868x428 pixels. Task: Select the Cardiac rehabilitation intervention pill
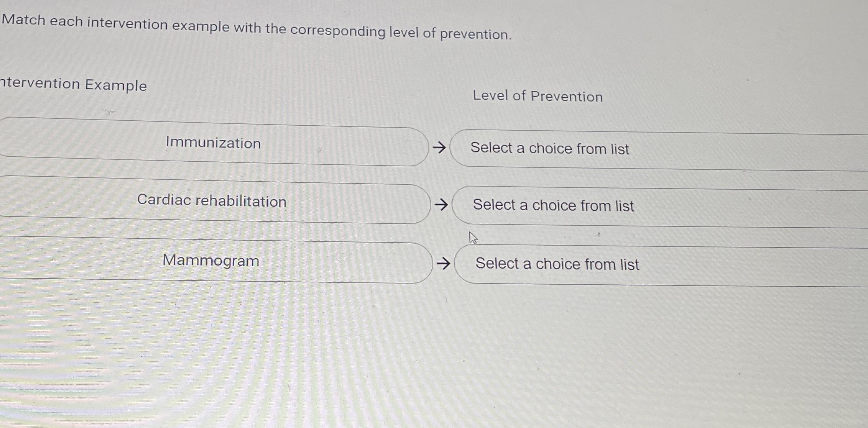[212, 202]
